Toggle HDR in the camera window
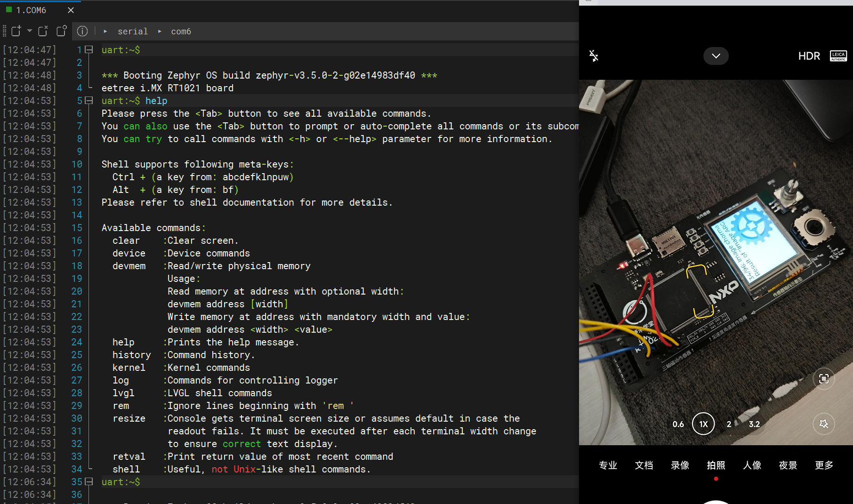 809,56
